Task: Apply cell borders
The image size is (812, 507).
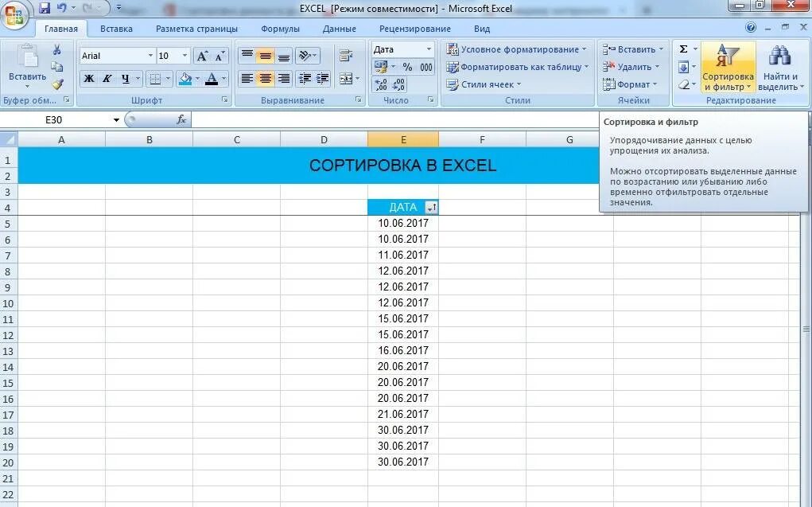Action: [x=154, y=79]
